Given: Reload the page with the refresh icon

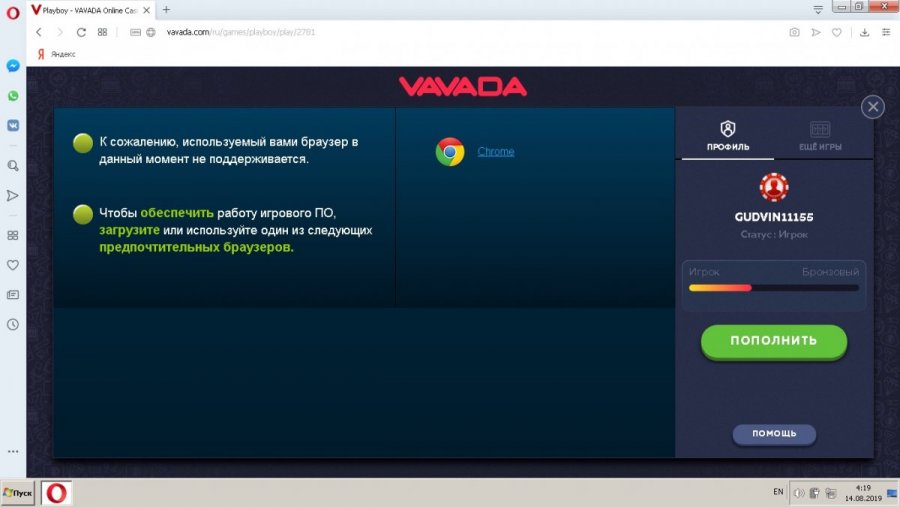Looking at the screenshot, I should [x=81, y=32].
